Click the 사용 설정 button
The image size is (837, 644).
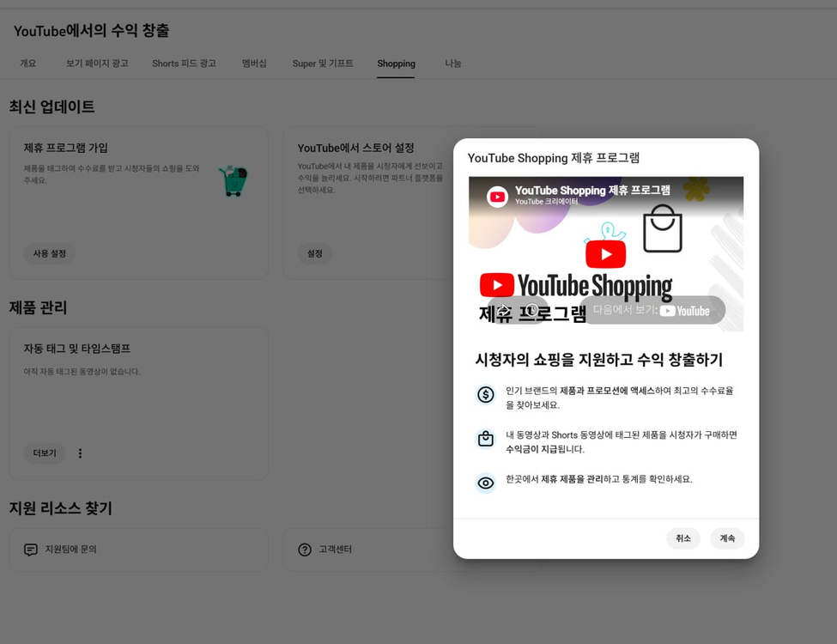pos(52,253)
